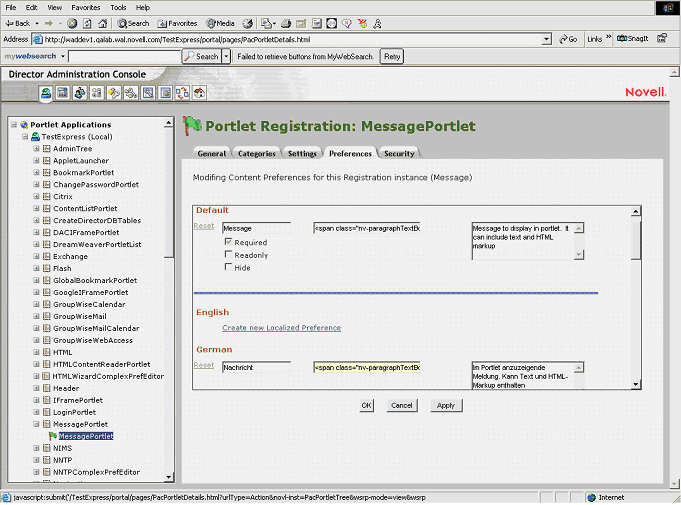Open the Favorites menu
681x505 pixels.
tap(86, 7)
